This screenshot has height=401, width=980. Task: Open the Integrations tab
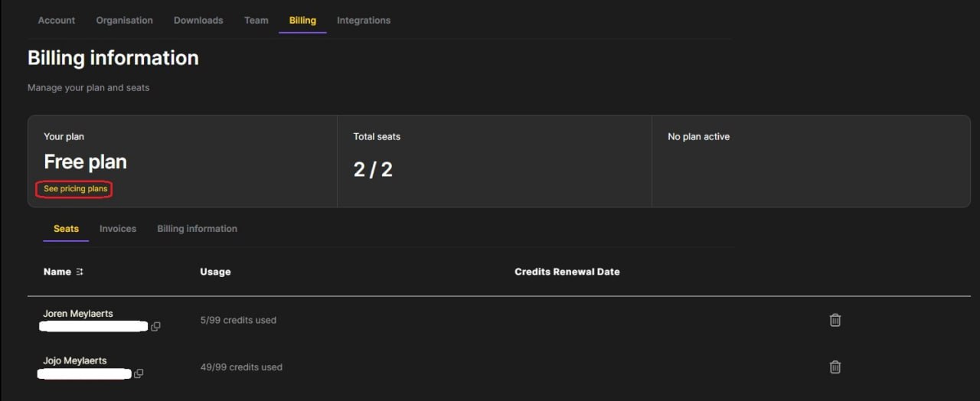pyautogui.click(x=364, y=21)
